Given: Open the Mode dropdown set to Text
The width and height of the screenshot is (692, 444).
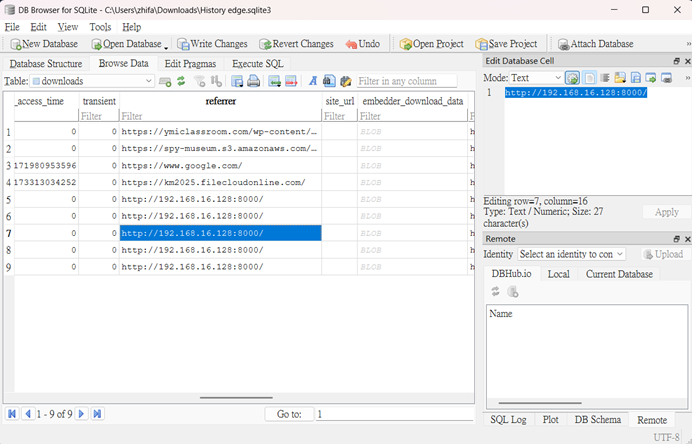Looking at the screenshot, I should 536,78.
